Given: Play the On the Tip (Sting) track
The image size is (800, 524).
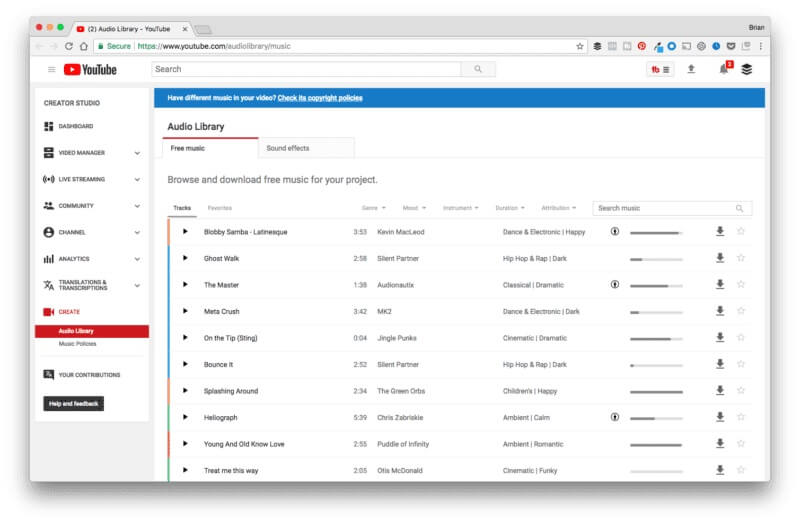Looking at the screenshot, I should point(185,338).
